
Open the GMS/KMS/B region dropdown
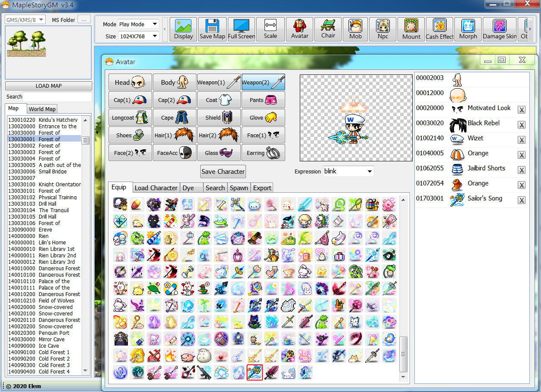[25, 20]
